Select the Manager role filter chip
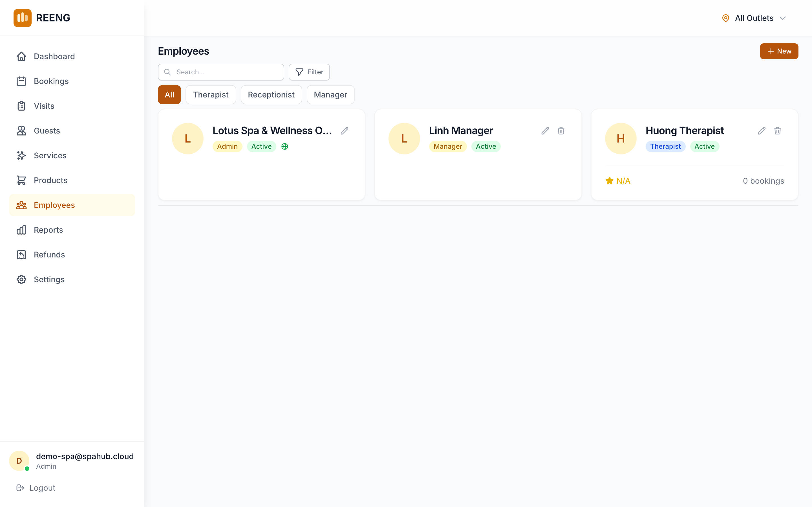This screenshot has width=812, height=507. 330,95
